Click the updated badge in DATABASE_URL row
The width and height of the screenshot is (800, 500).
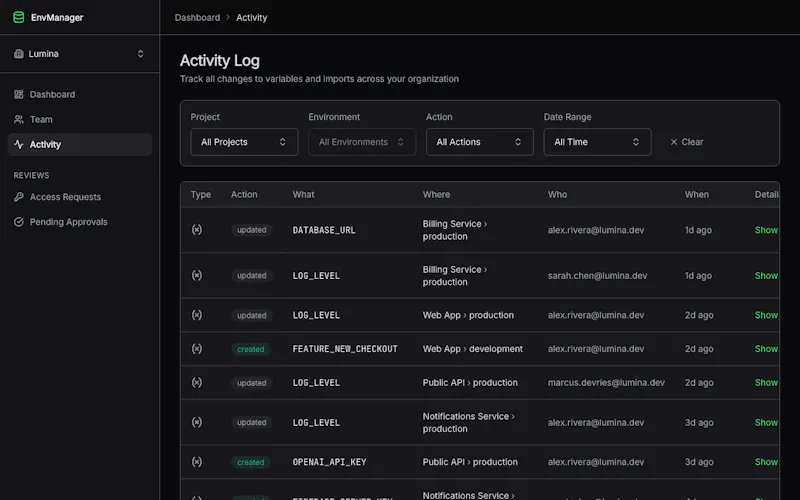[252, 230]
